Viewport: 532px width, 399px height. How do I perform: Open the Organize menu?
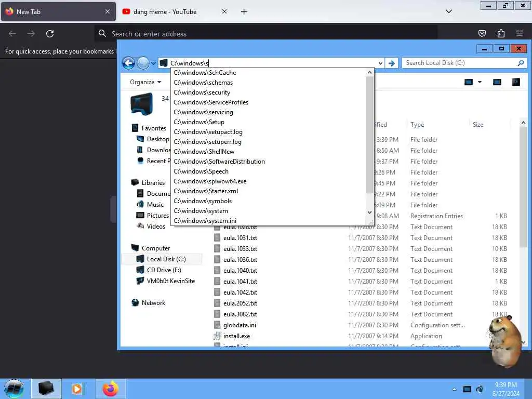click(145, 82)
